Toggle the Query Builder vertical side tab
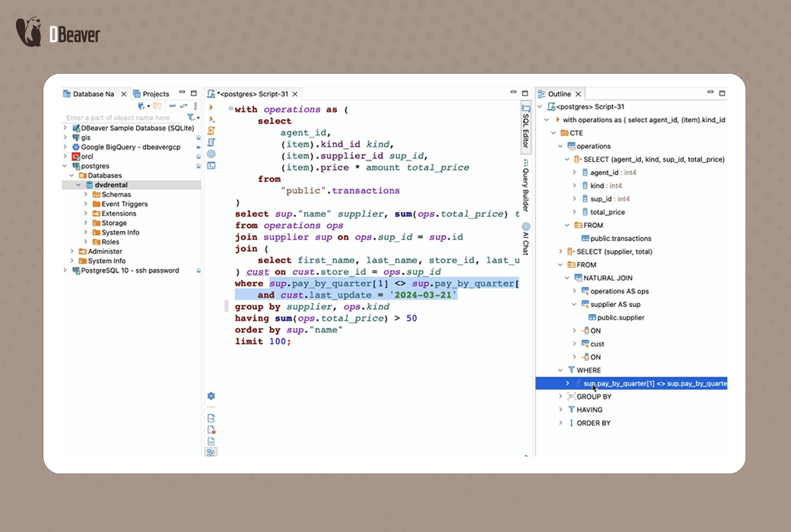Image resolution: width=791 pixels, height=532 pixels. [x=526, y=185]
